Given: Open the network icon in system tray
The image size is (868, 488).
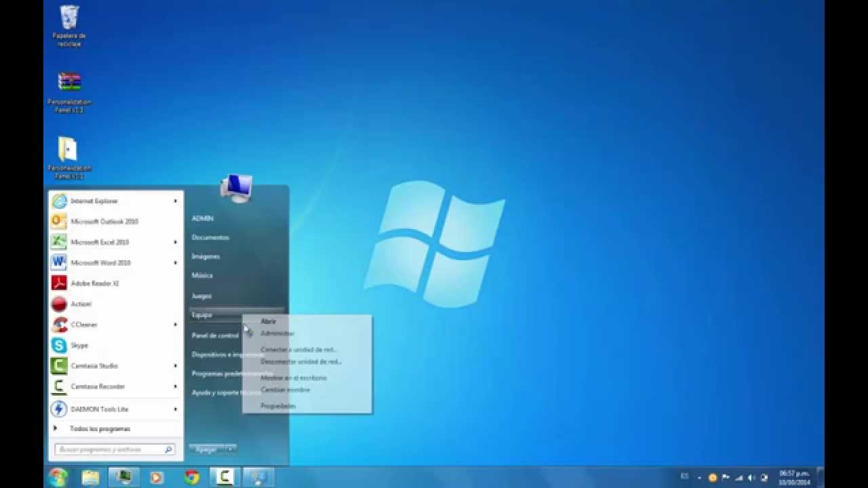Looking at the screenshot, I should point(739,478).
